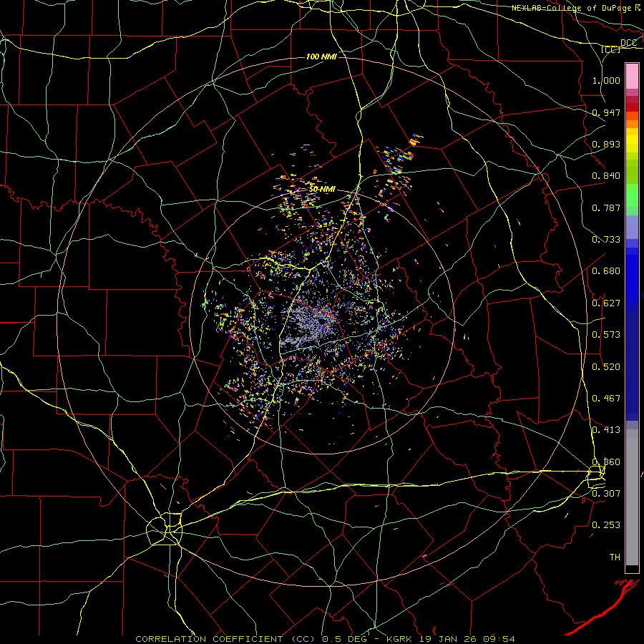Click the 0.520 scale label

606,367
